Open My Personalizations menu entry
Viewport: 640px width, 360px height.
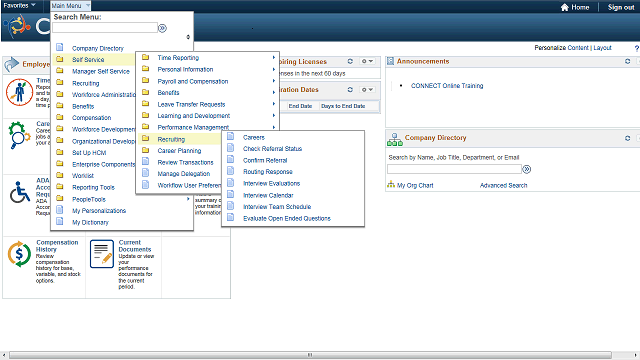[99, 211]
